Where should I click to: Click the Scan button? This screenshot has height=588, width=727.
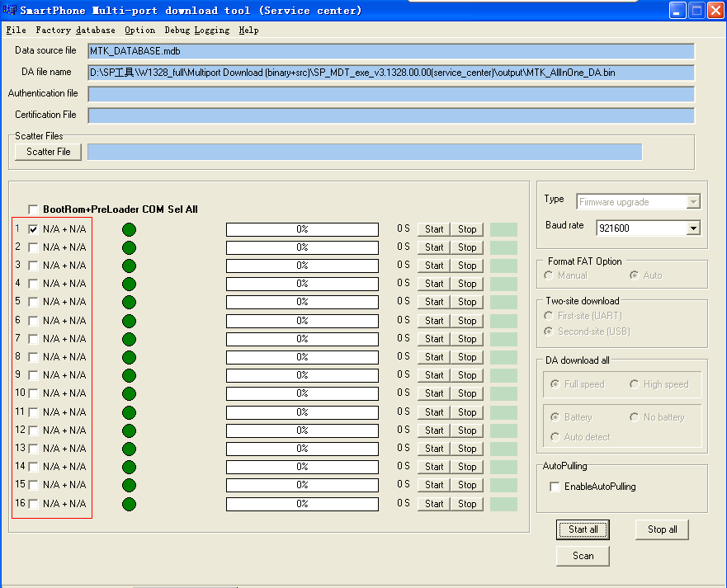point(583,556)
